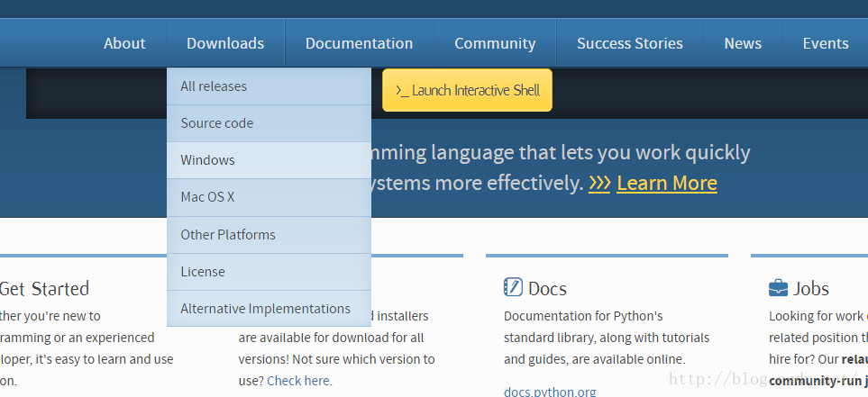This screenshot has height=397, width=868.
Task: Open the License entry
Action: pyautogui.click(x=269, y=272)
